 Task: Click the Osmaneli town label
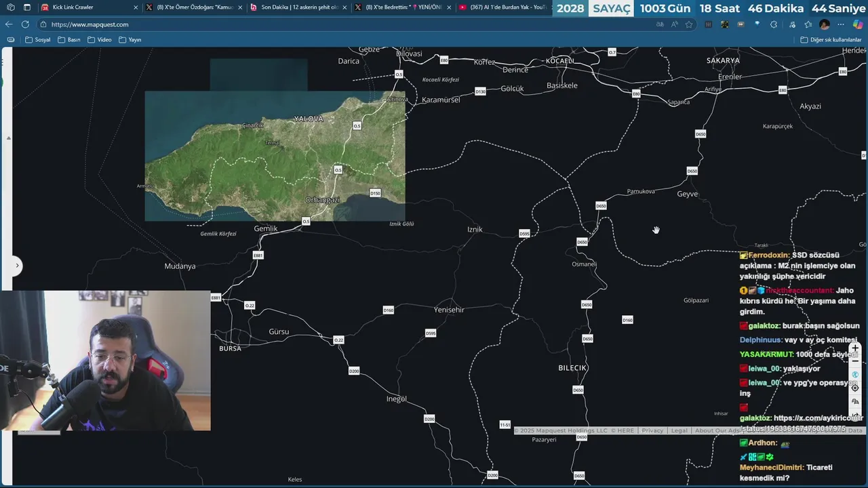point(585,264)
